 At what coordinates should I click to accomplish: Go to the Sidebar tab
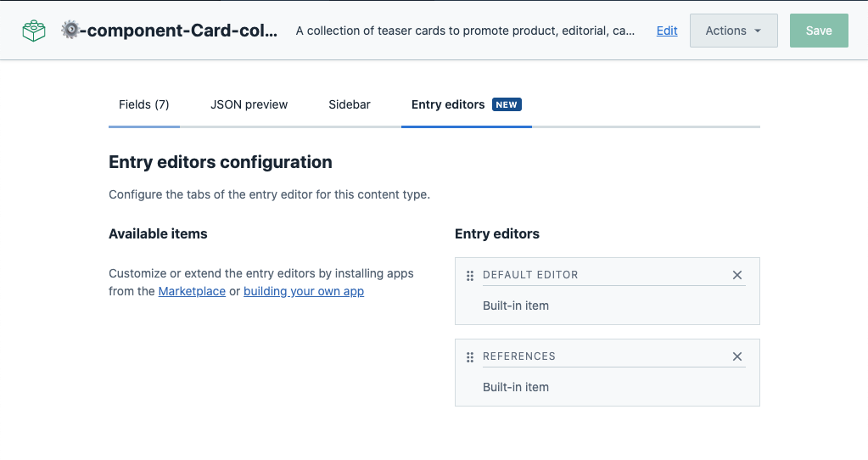[x=350, y=104]
